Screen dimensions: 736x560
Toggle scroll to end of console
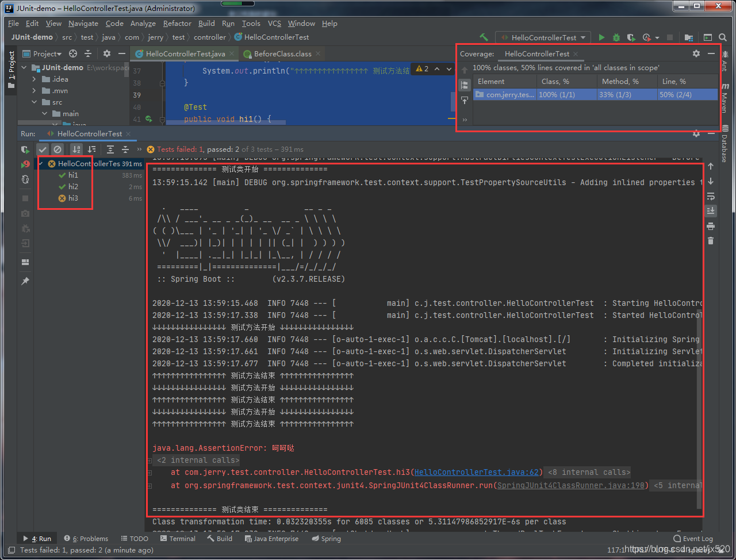click(711, 211)
